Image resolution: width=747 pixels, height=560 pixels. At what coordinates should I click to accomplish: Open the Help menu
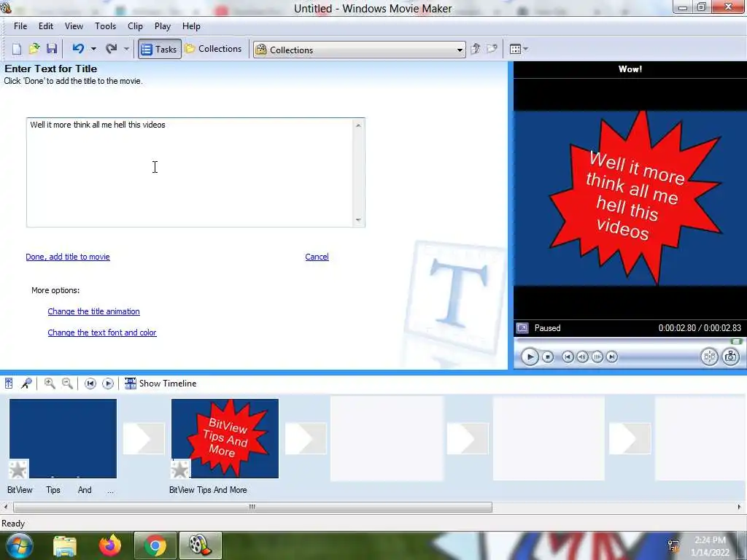coord(192,26)
